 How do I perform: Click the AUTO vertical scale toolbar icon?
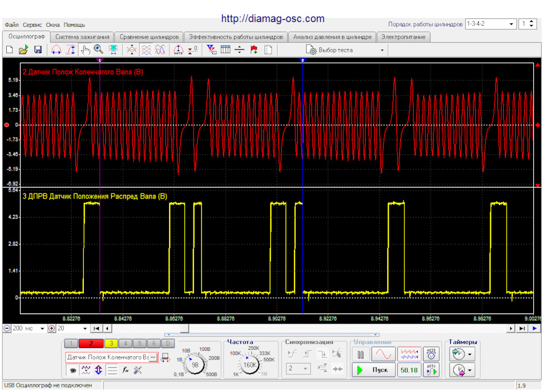[x=178, y=50]
